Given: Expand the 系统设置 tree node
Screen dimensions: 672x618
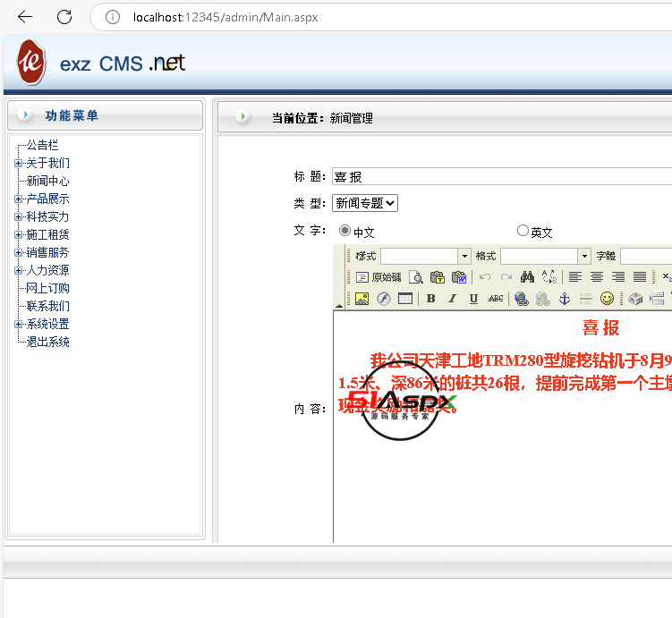Looking at the screenshot, I should point(18,324).
